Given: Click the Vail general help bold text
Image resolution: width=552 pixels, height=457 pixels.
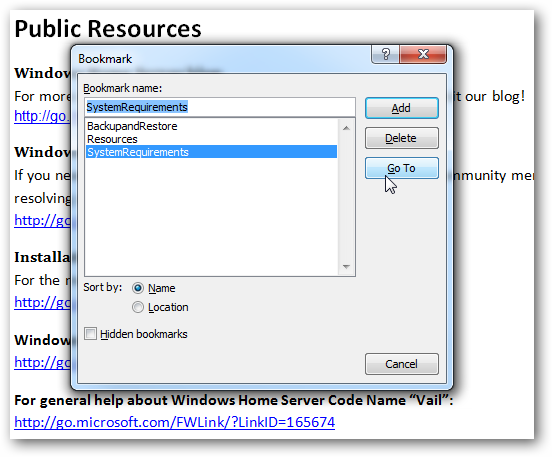Looking at the screenshot, I should click(233, 400).
